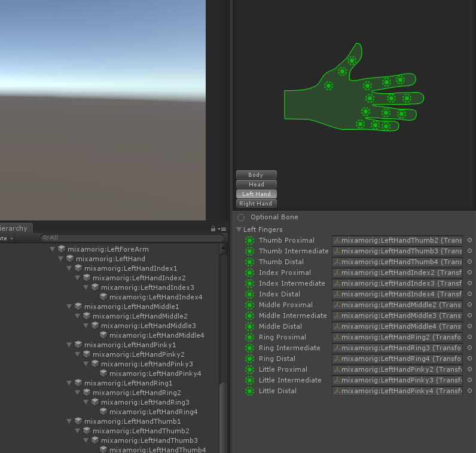Click the lock icon on the Hierarchy panel

tap(213, 229)
